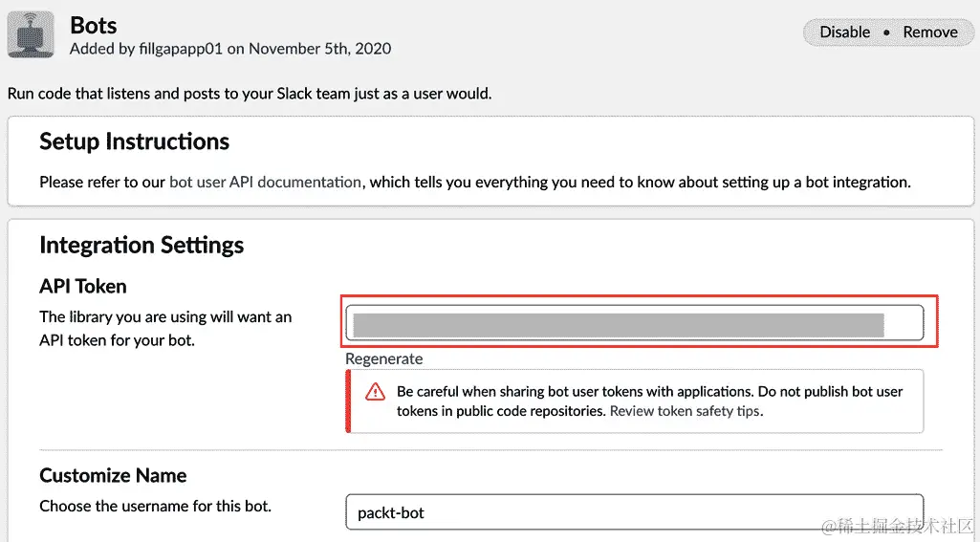Viewport: 980px width, 542px height.
Task: Select the Integration Settings heading
Action: point(142,245)
